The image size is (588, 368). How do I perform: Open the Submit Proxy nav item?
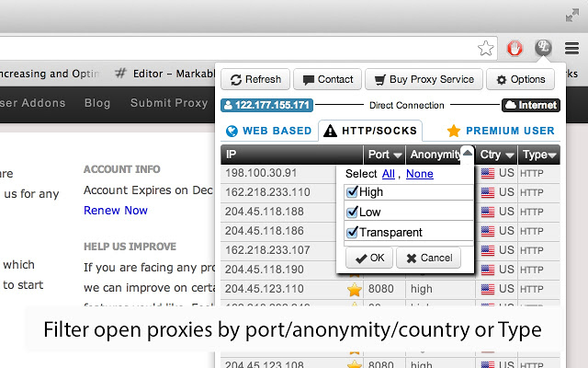pos(169,103)
